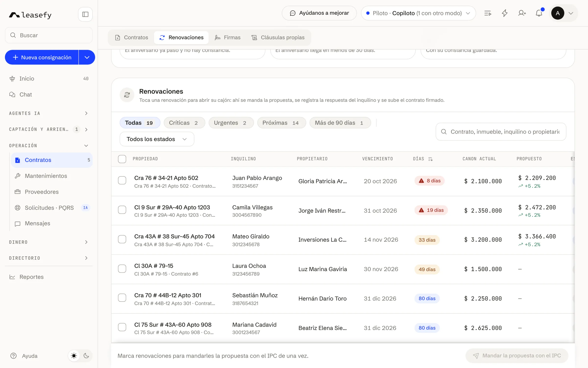Open the invite user icon
588x368 pixels.
522,13
